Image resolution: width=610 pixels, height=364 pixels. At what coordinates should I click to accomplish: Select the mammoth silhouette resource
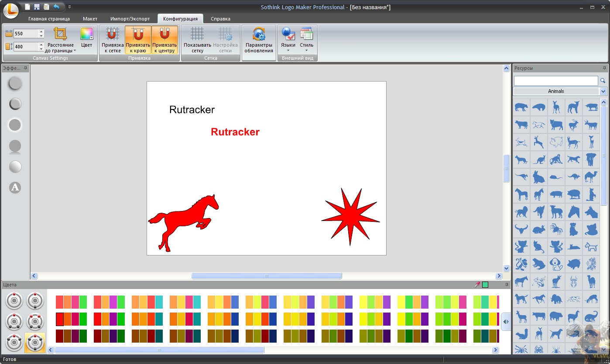coord(556,299)
